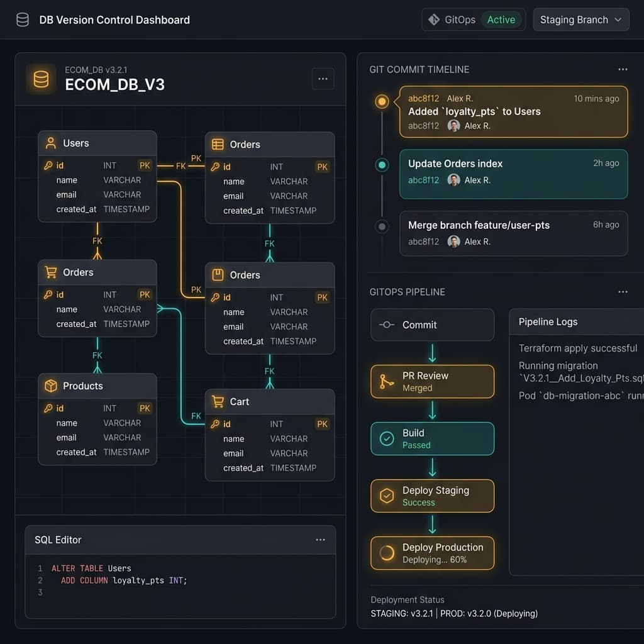Viewport: 644px width, 644px height.
Task: Click the Running migration log entry
Action: click(580, 372)
